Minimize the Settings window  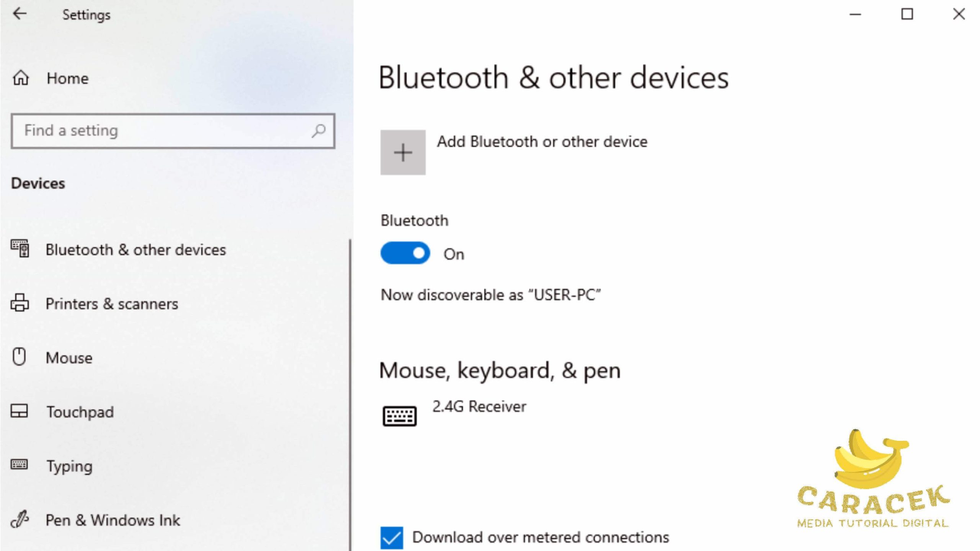[855, 14]
